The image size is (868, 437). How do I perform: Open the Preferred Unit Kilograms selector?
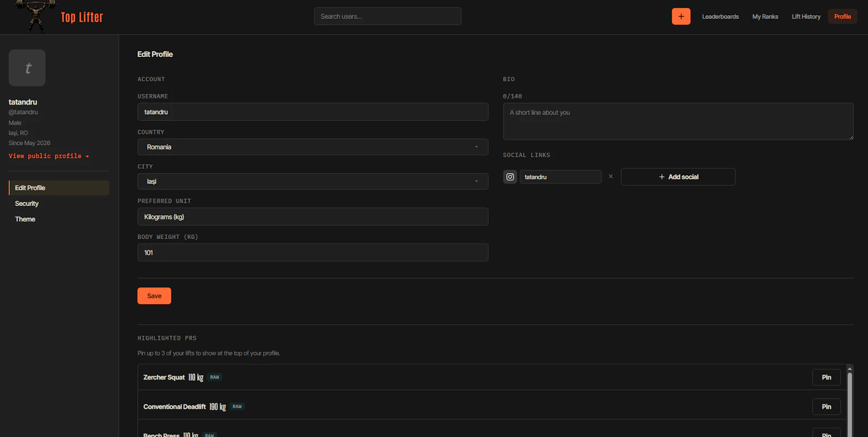(x=313, y=217)
